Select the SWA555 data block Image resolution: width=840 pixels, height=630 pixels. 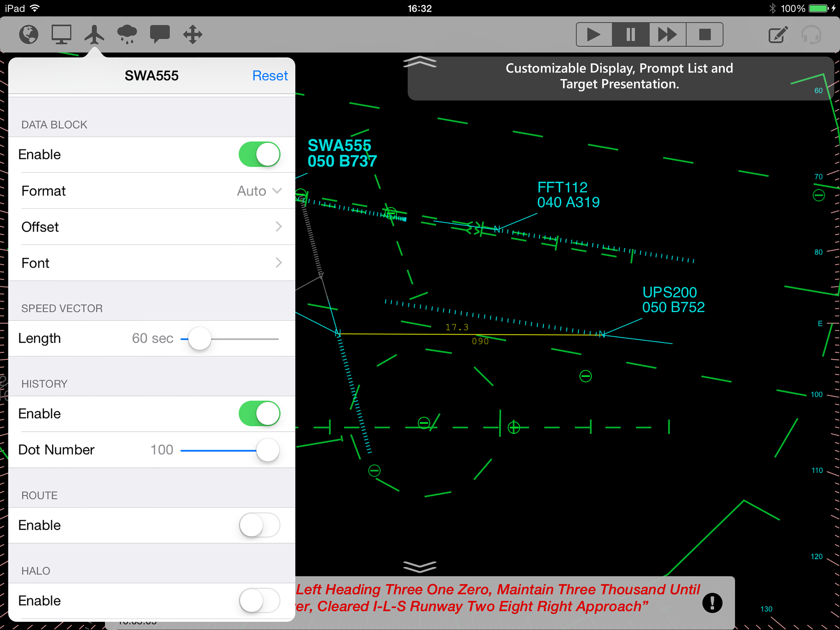pyautogui.click(x=342, y=154)
